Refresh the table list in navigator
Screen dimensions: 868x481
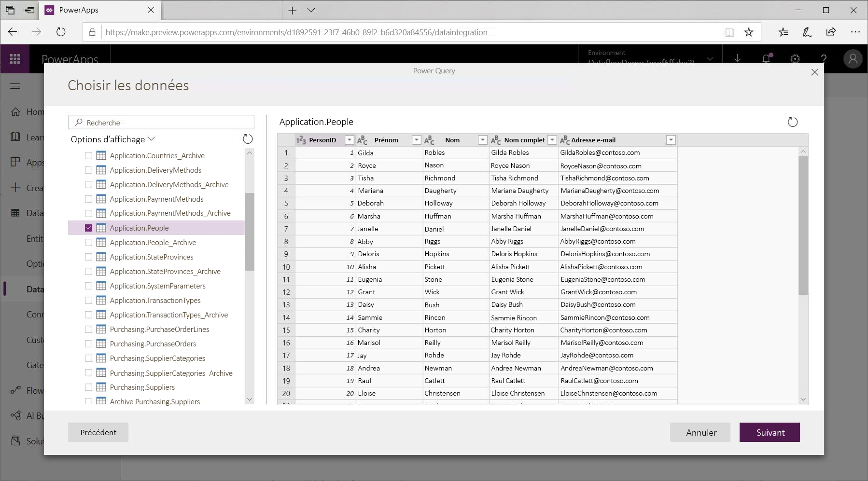248,139
